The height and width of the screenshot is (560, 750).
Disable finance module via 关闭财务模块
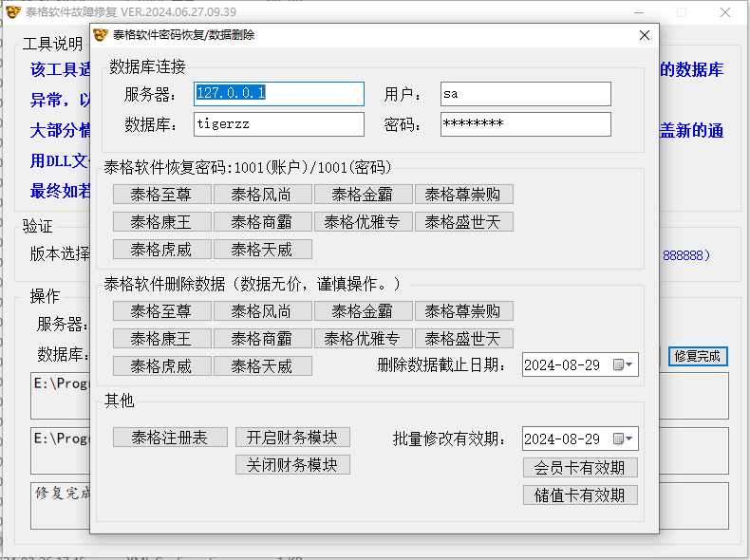coord(292,465)
